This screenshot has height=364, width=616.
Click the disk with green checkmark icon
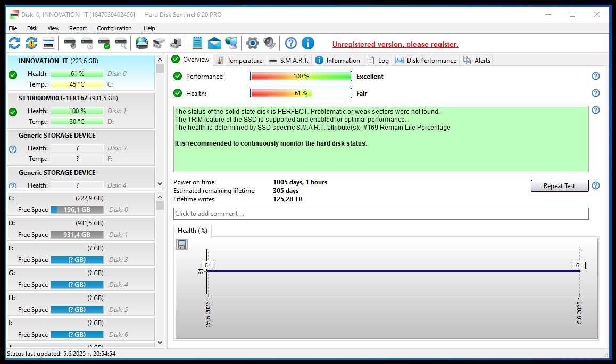point(104,43)
